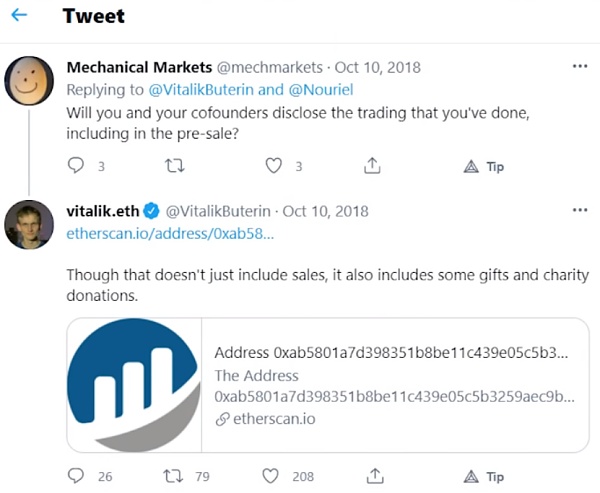Open more options on vitalik.eth tweet
This screenshot has width=600, height=493.
pos(579,211)
